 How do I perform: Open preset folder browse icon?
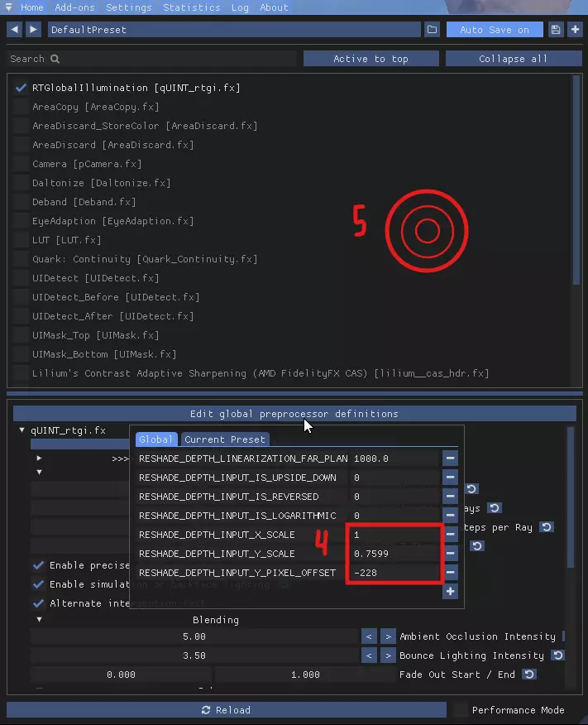pos(432,30)
